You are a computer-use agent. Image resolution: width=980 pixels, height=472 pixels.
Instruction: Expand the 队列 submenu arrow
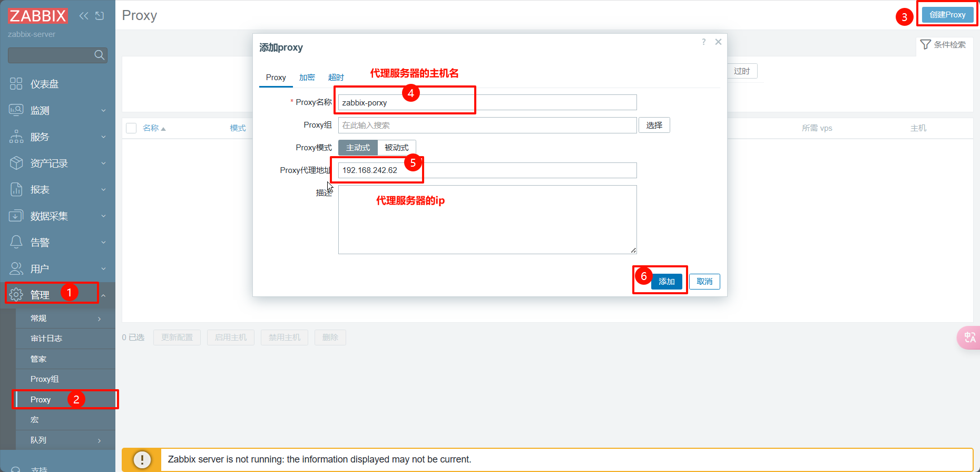coord(99,440)
